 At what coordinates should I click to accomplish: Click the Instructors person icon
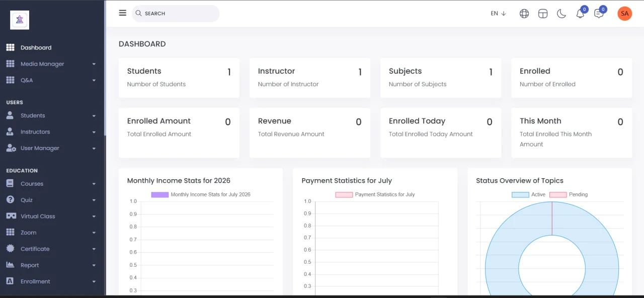click(10, 132)
